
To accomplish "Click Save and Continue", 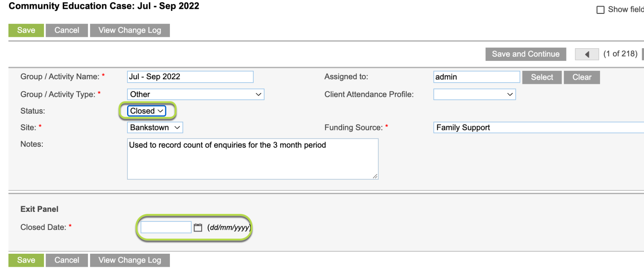I will click(x=525, y=54).
